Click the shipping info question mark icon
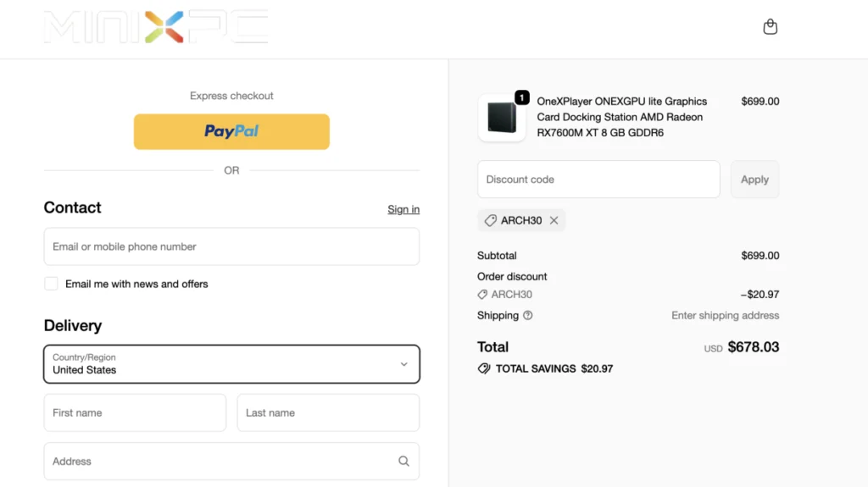Viewport: 868px width, 487px height. pos(528,316)
